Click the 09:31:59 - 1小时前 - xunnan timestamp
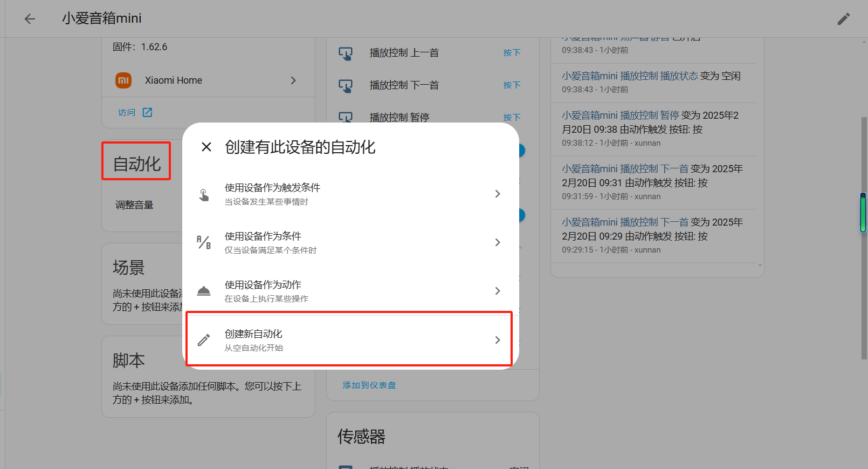Image resolution: width=868 pixels, height=469 pixels. [x=611, y=196]
